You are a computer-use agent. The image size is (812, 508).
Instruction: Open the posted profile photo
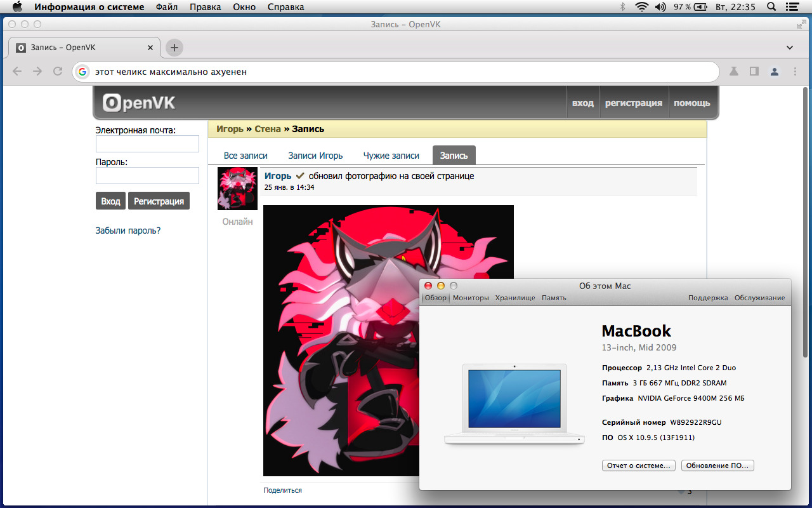[388, 340]
